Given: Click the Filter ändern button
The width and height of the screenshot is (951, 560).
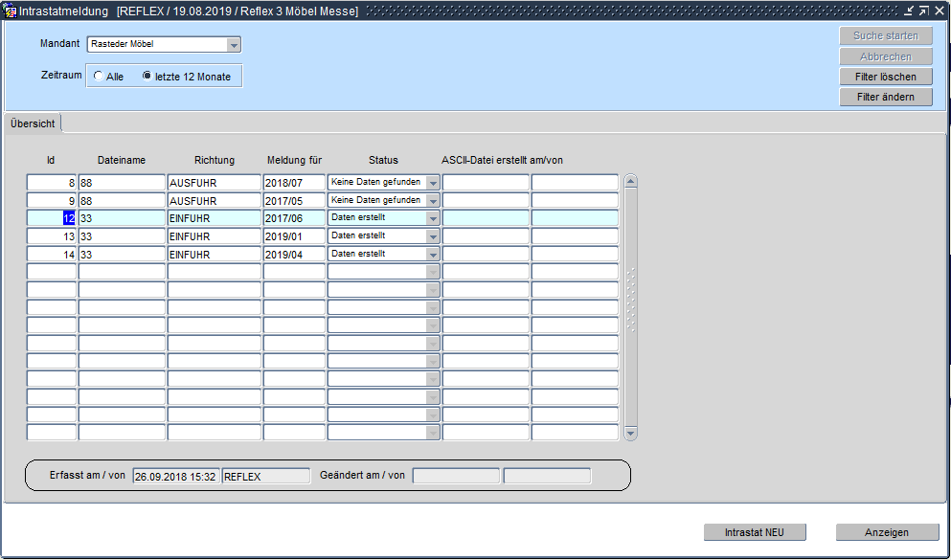Looking at the screenshot, I should click(886, 97).
